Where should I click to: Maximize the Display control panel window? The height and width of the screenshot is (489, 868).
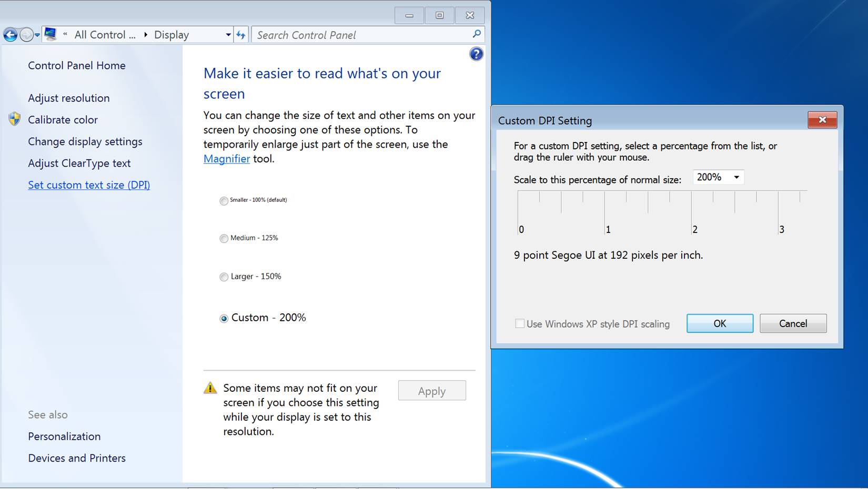(439, 15)
